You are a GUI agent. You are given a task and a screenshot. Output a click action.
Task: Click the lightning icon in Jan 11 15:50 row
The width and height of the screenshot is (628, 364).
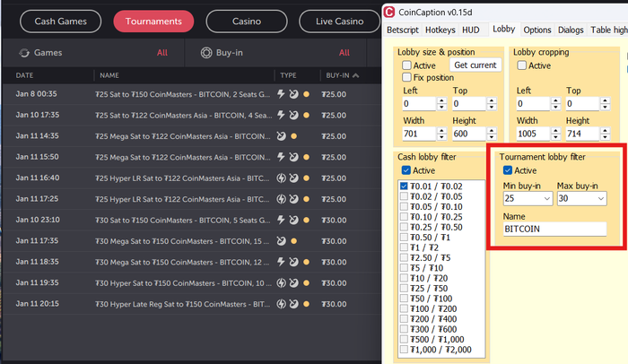281,157
